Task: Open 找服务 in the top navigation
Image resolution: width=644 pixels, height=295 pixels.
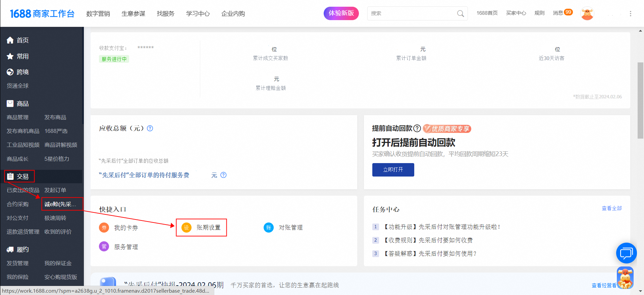Action: (x=165, y=13)
